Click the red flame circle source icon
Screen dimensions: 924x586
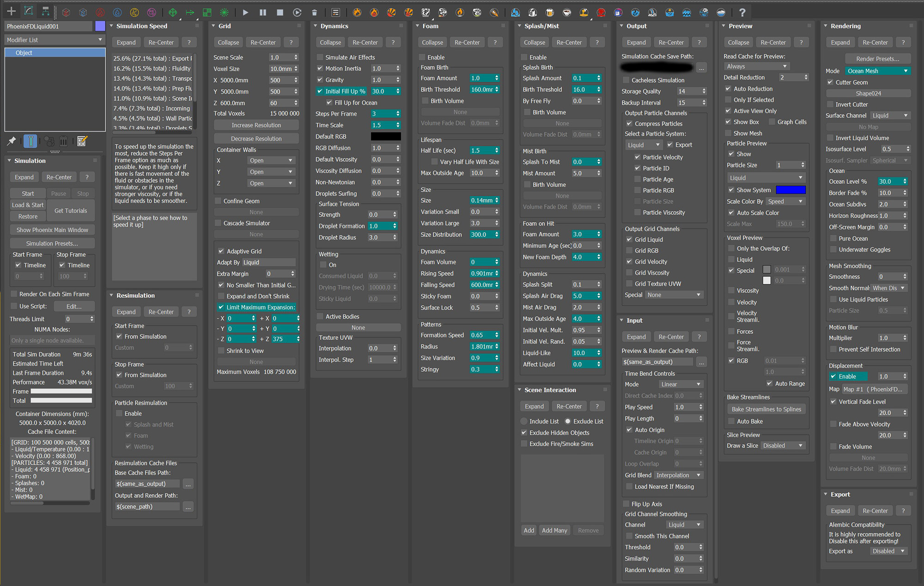pos(100,12)
